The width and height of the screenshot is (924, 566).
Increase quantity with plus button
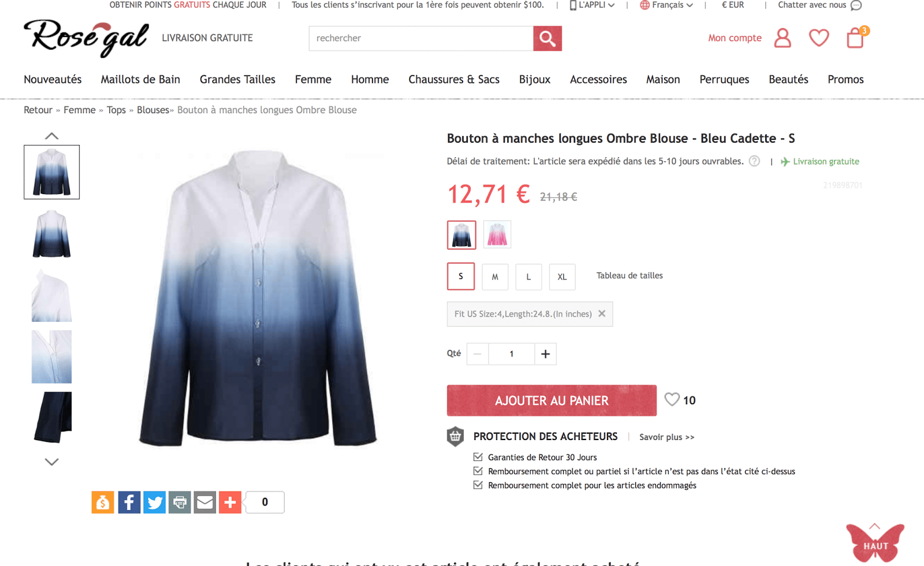pyautogui.click(x=545, y=354)
